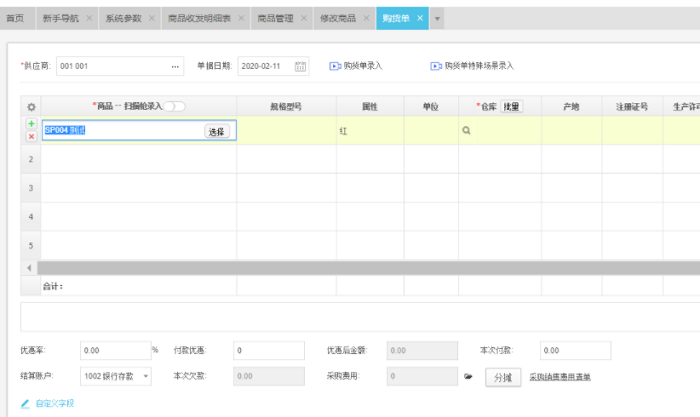Select grid row number 2
700x417 pixels.
coord(31,159)
